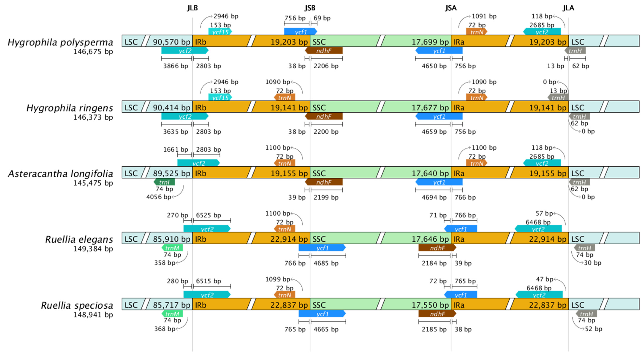Viewport: 644px width, 357px height.
Task: Click the green SSC label in Asteracantha longifolia row
Action: (319, 173)
